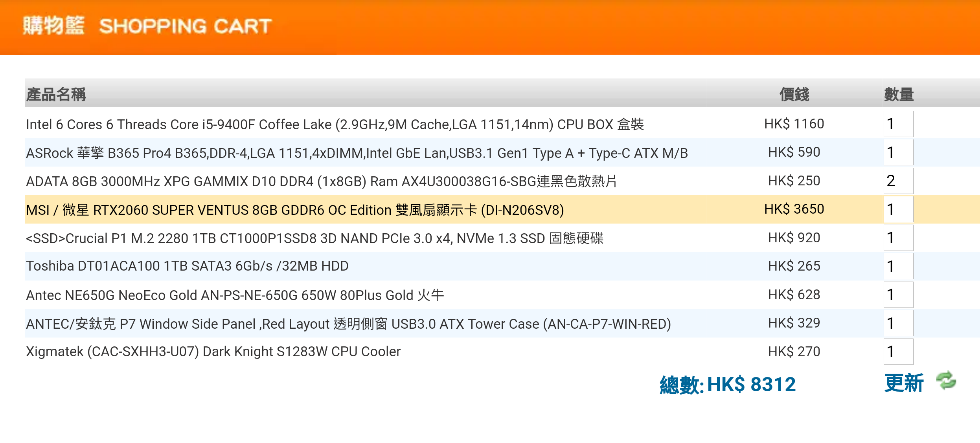980x443 pixels.
Task: Click the 購物籃 SHOPPING CART banner title
Action: click(x=147, y=26)
